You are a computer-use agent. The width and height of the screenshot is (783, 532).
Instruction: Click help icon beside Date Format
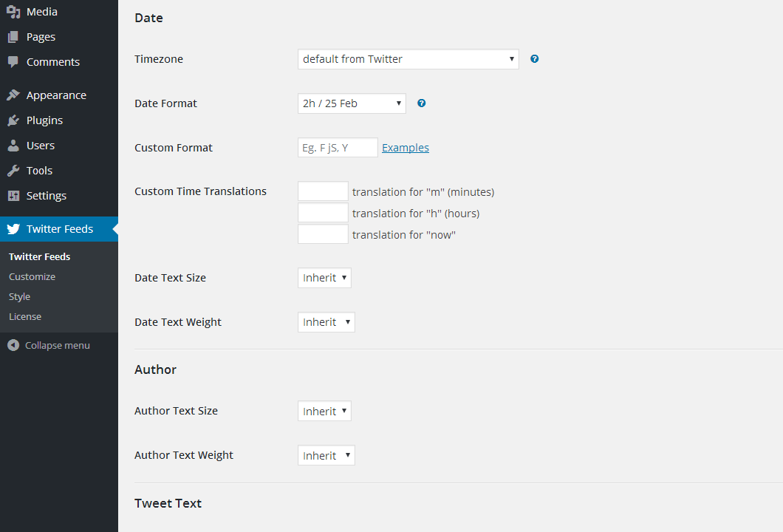(x=422, y=103)
